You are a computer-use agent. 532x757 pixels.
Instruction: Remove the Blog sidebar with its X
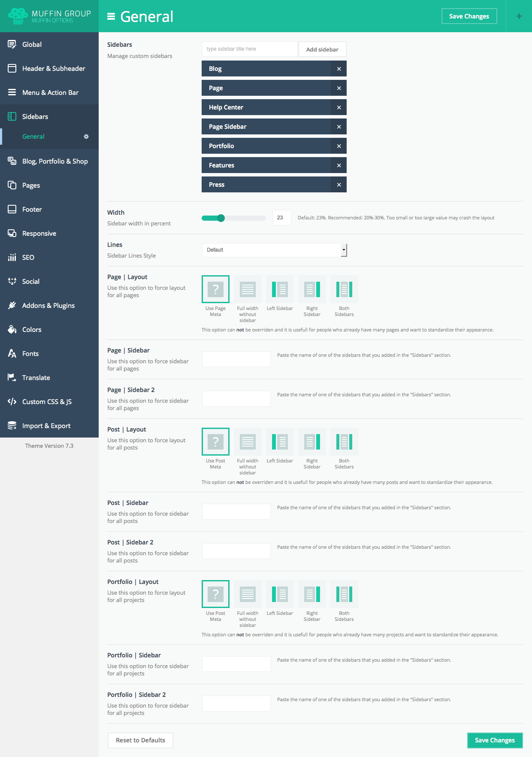pos(339,69)
